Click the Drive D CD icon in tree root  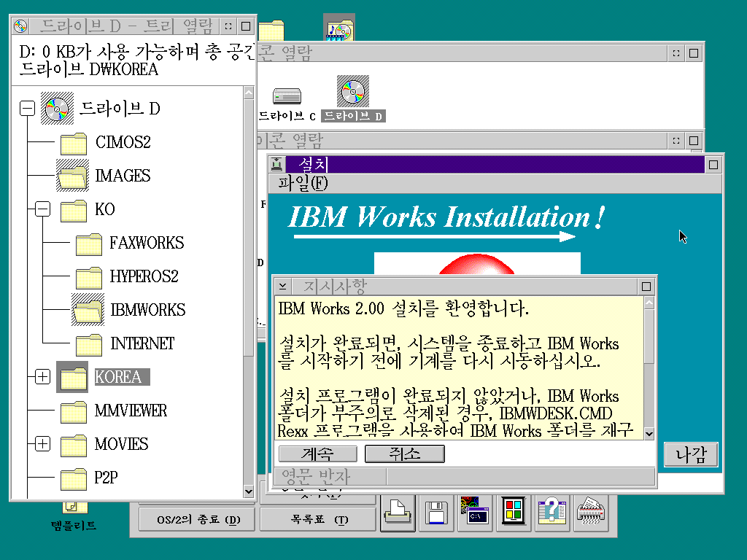click(x=57, y=109)
